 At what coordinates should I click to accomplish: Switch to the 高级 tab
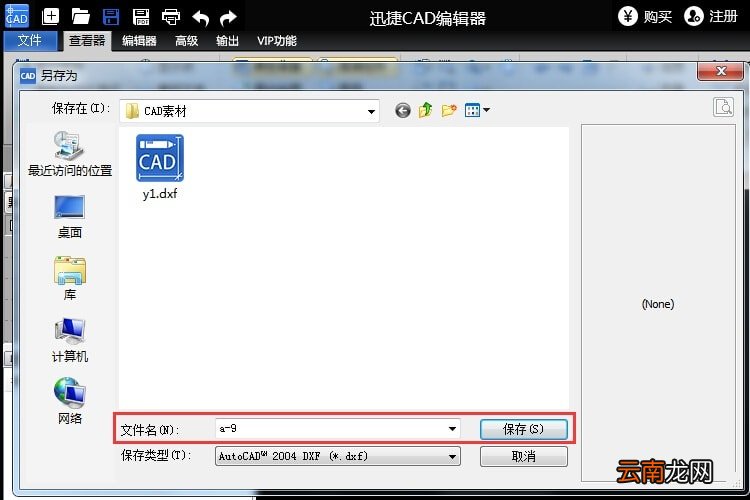[187, 41]
